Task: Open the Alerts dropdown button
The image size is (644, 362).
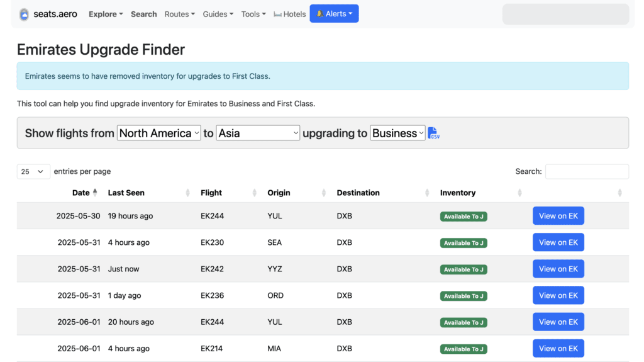Action: tap(335, 14)
